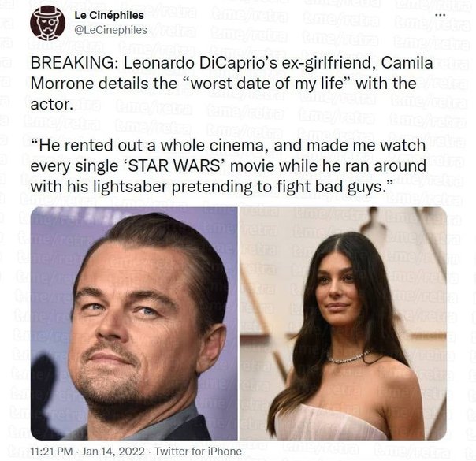Open the right photo in the tweet
The width and height of the screenshot is (476, 461).
click(343, 323)
